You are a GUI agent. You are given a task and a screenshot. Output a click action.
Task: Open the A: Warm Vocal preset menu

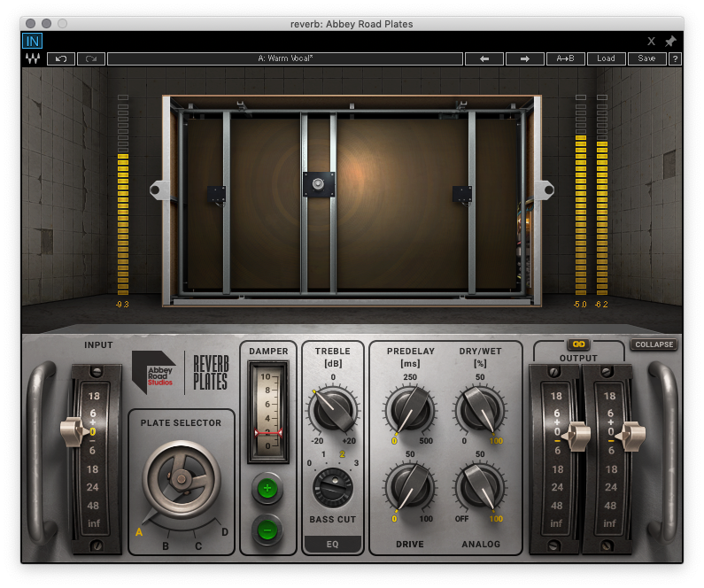coord(285,58)
